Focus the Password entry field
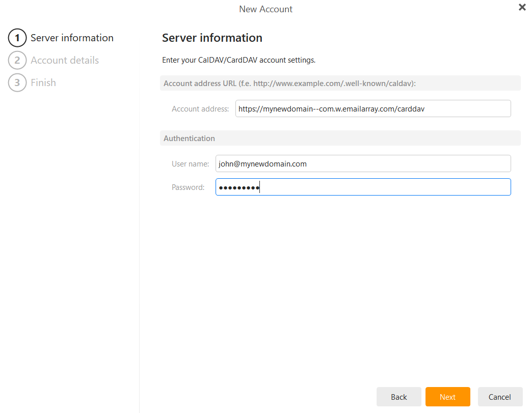 [363, 187]
